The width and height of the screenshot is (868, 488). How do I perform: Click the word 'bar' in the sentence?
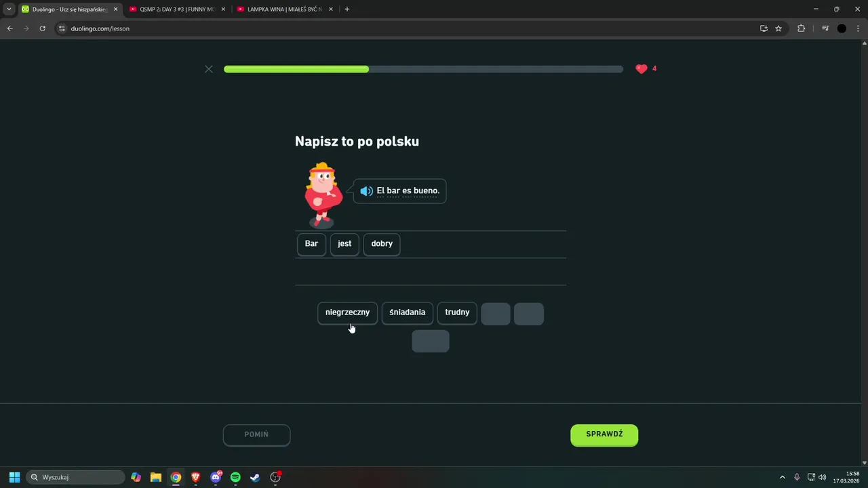pyautogui.click(x=393, y=190)
